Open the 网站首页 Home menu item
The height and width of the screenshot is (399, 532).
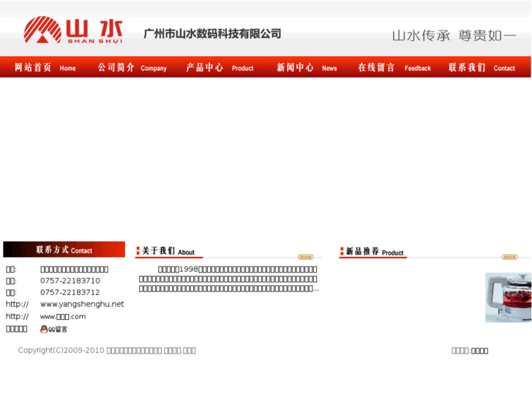tap(45, 67)
